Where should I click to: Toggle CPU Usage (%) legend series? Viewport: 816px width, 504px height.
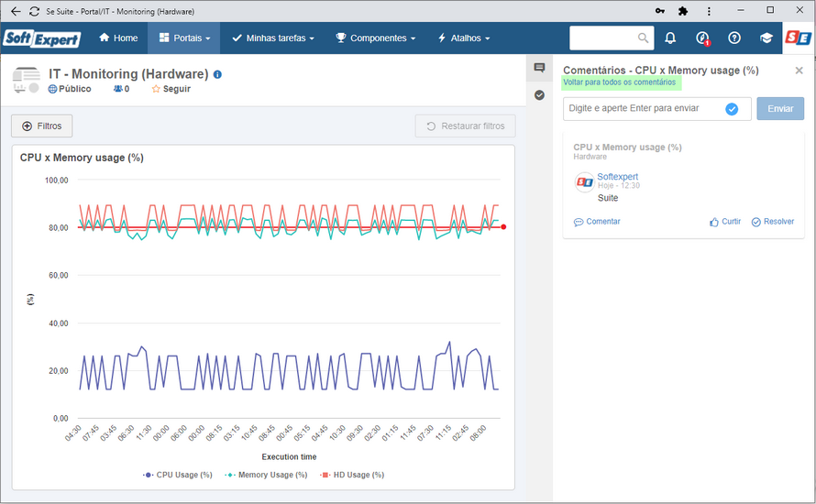178,475
